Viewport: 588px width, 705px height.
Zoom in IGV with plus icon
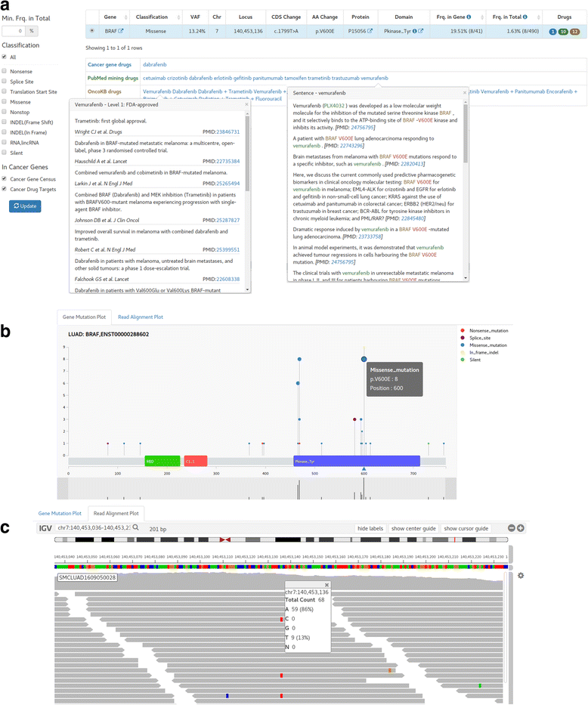pos(520,528)
